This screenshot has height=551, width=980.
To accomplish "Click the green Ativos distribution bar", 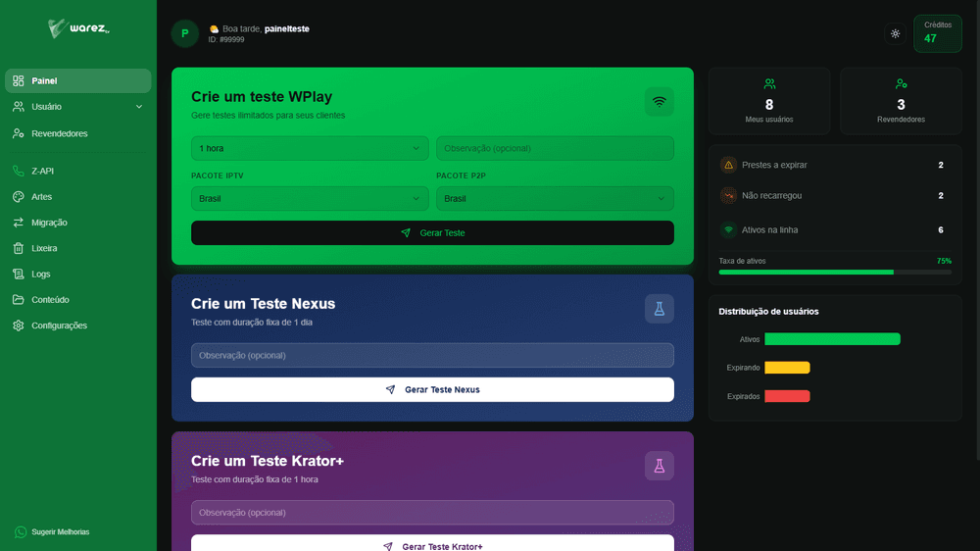I will pos(832,339).
